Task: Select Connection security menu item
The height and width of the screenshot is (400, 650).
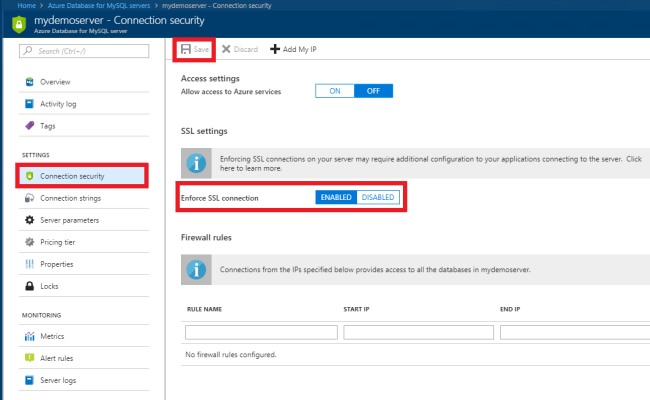Action: click(82, 176)
